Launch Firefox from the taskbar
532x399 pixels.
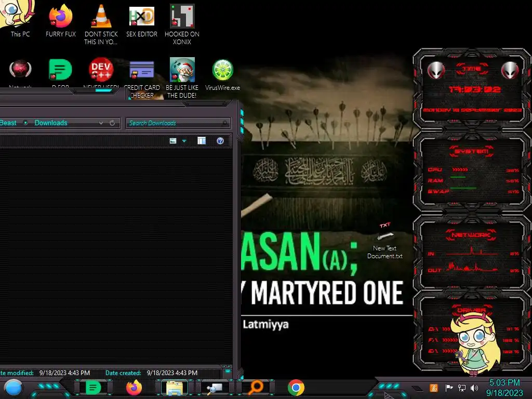[x=134, y=388]
